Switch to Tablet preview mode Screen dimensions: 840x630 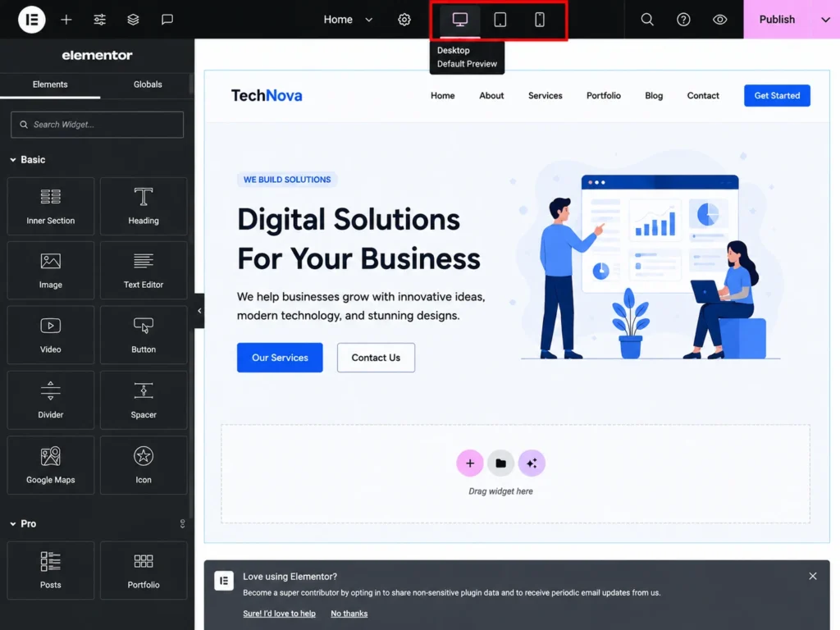[x=500, y=20]
